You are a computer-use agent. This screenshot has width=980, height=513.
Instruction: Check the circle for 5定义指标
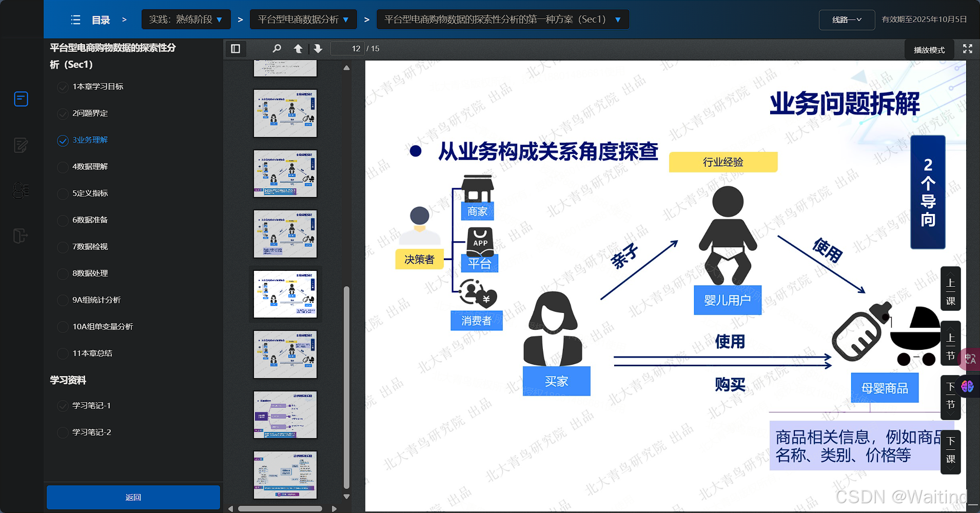[x=63, y=193]
